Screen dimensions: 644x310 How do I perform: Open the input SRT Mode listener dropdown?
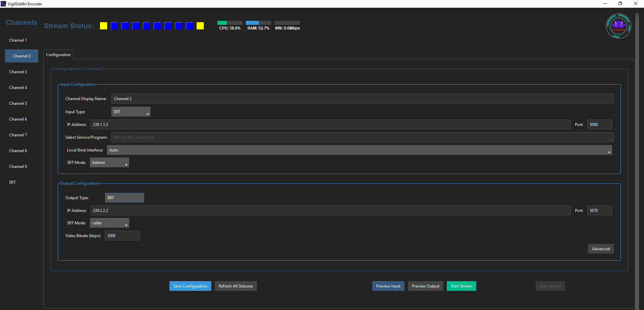(x=109, y=163)
